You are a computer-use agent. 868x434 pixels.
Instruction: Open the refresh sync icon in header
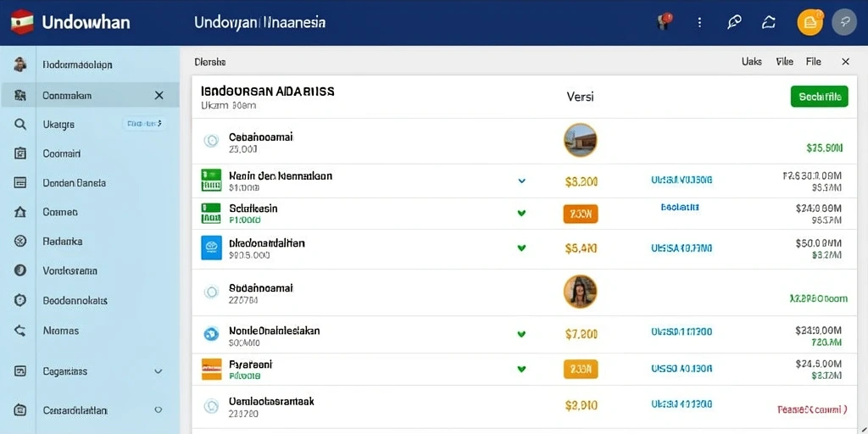768,23
